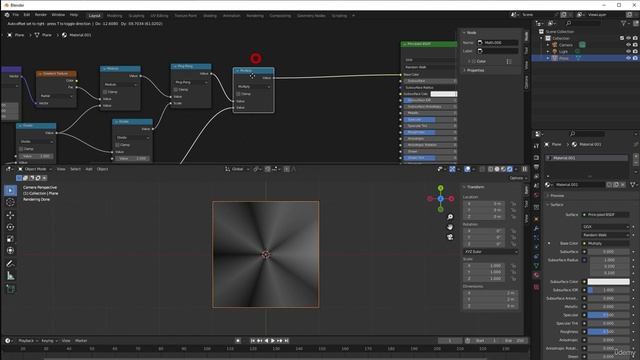
Task: Activate the combined Transform tool
Action: [11, 251]
